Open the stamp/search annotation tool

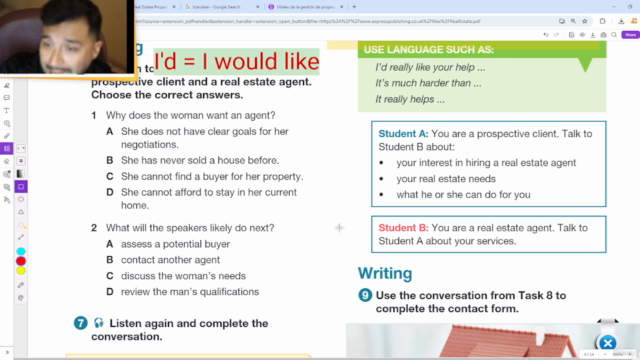7,123
